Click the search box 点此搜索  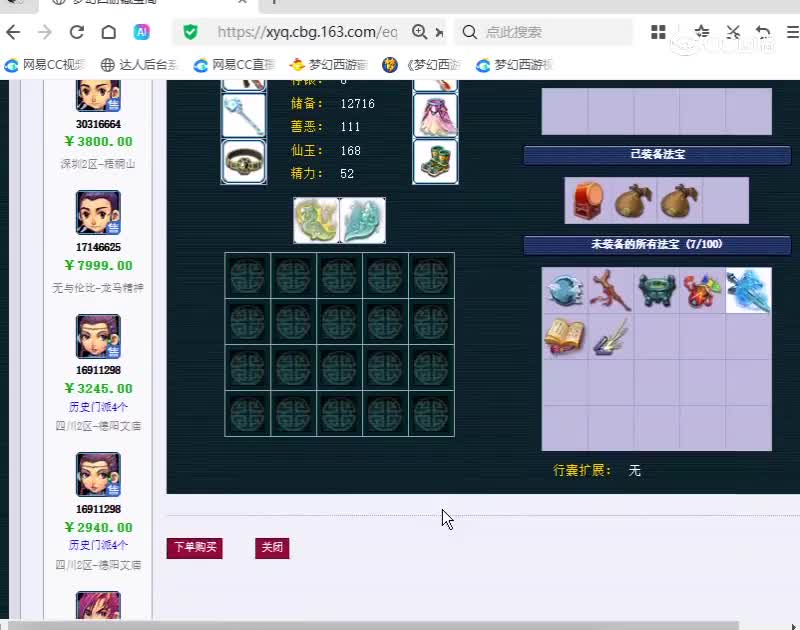click(x=543, y=32)
